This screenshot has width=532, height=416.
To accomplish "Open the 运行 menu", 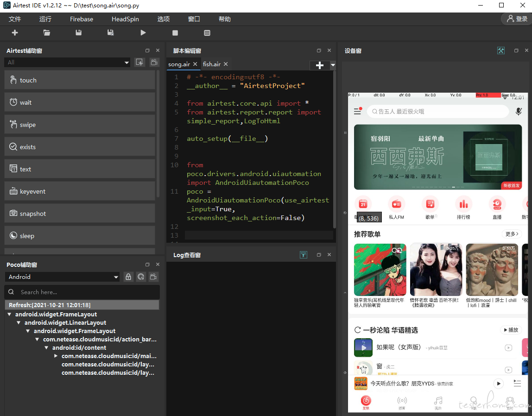I will [45, 19].
